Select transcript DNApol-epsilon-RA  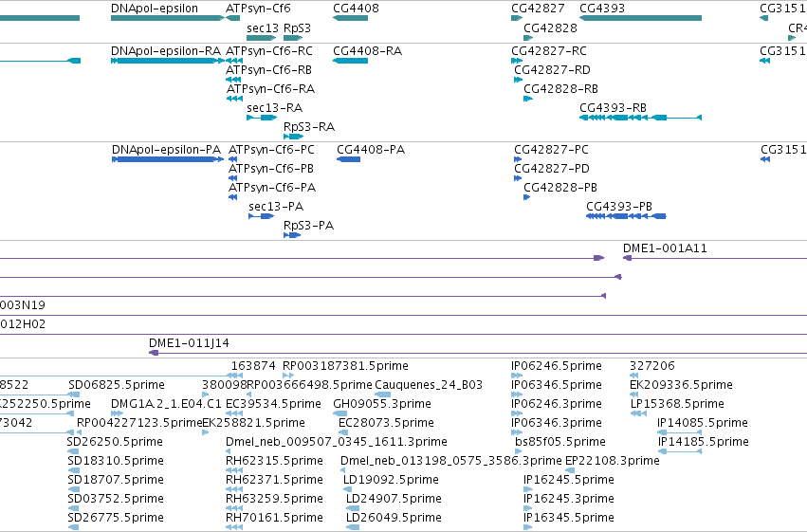click(168, 61)
